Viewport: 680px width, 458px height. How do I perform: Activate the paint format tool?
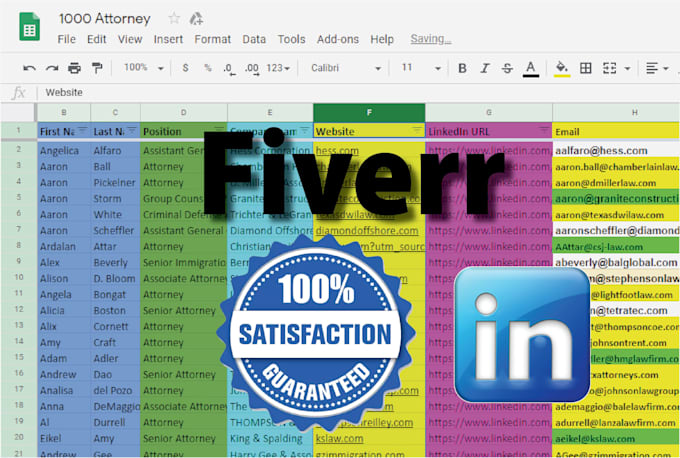(97, 68)
